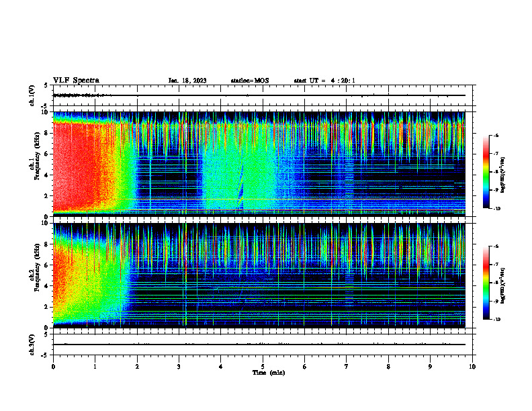Click time axis tick label "3"
The image size is (532, 411).
(x=179, y=367)
